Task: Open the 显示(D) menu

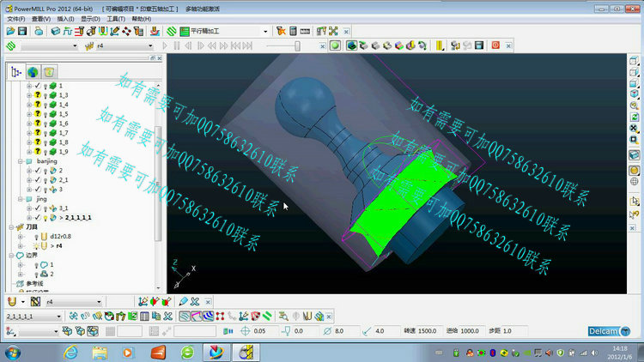Action: point(90,19)
